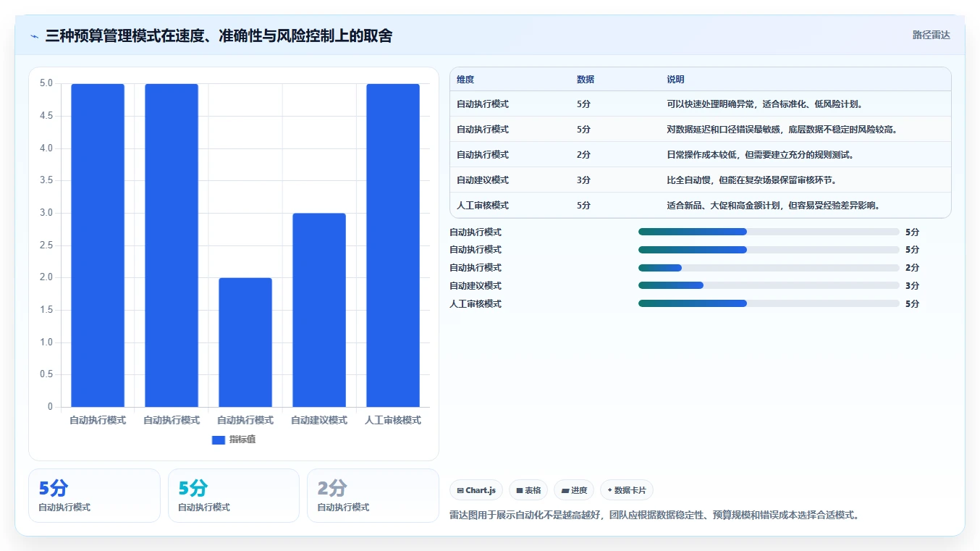Click the 自动建议模式 x-axis label on the chart
Image resolution: width=980 pixels, height=551 pixels.
[x=319, y=420]
